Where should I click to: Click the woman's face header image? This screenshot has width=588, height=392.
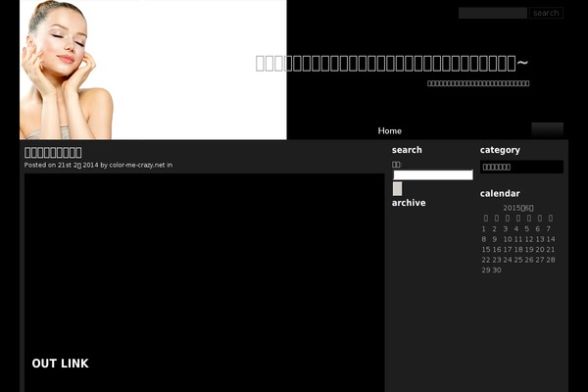(153, 70)
